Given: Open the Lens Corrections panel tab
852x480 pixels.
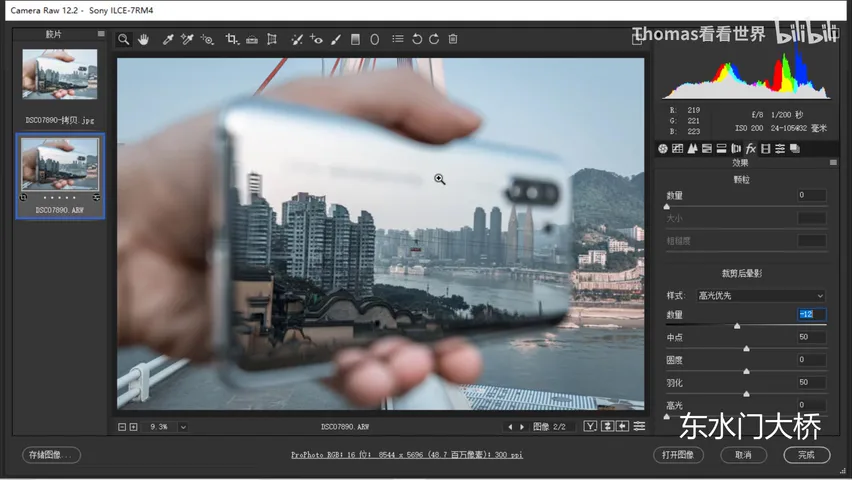Looking at the screenshot, I should (x=736, y=148).
